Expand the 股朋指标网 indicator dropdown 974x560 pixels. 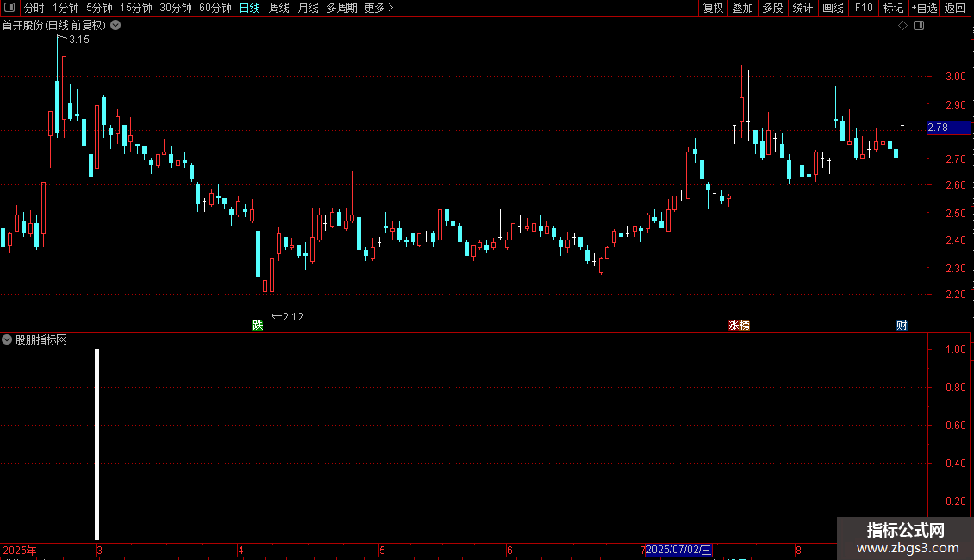pyautogui.click(x=7, y=339)
